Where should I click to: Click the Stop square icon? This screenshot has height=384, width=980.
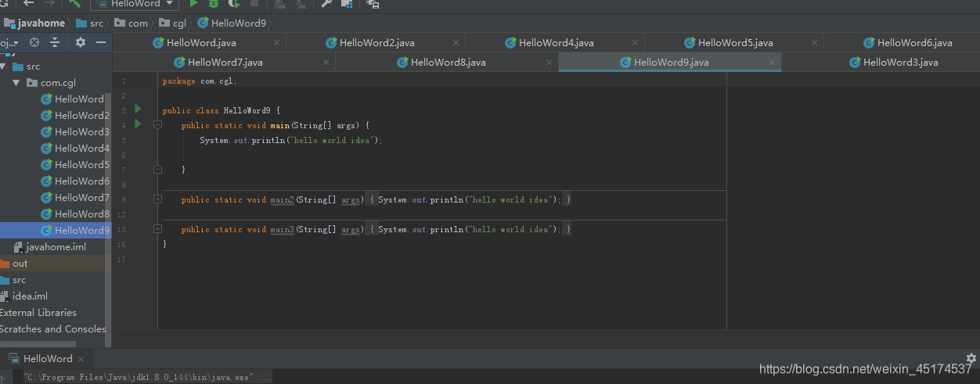(254, 4)
